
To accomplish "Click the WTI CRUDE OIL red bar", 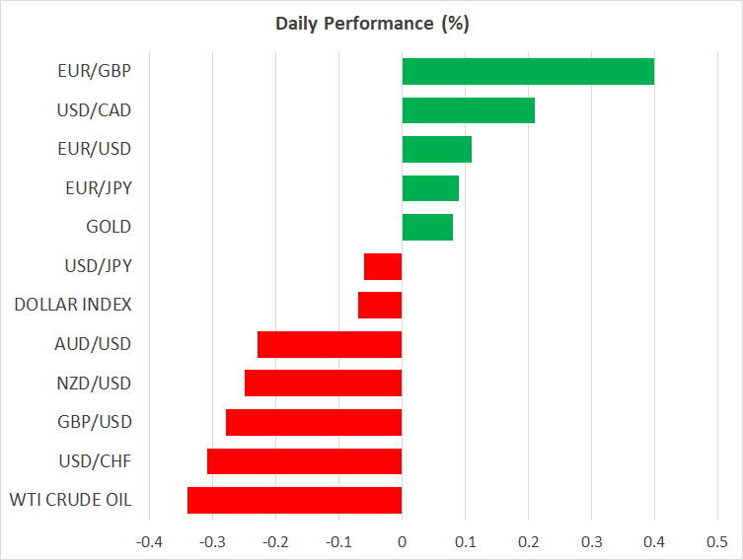I will [294, 500].
